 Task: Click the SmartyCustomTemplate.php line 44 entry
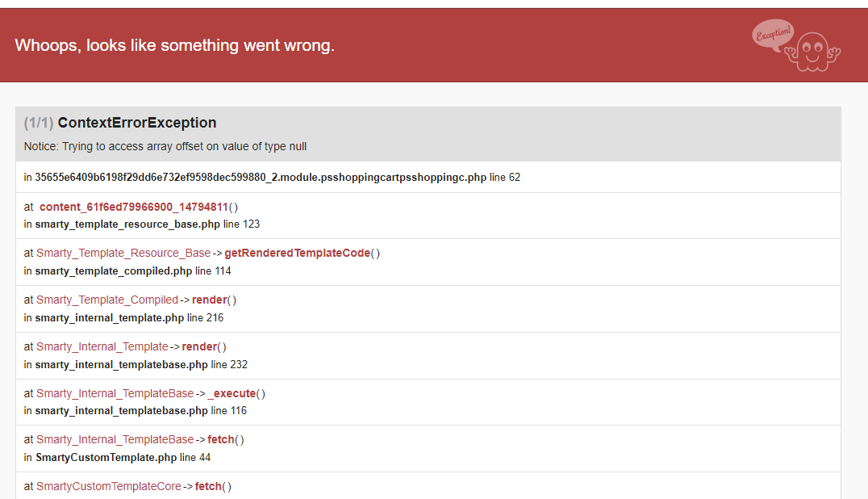pyautogui.click(x=117, y=458)
